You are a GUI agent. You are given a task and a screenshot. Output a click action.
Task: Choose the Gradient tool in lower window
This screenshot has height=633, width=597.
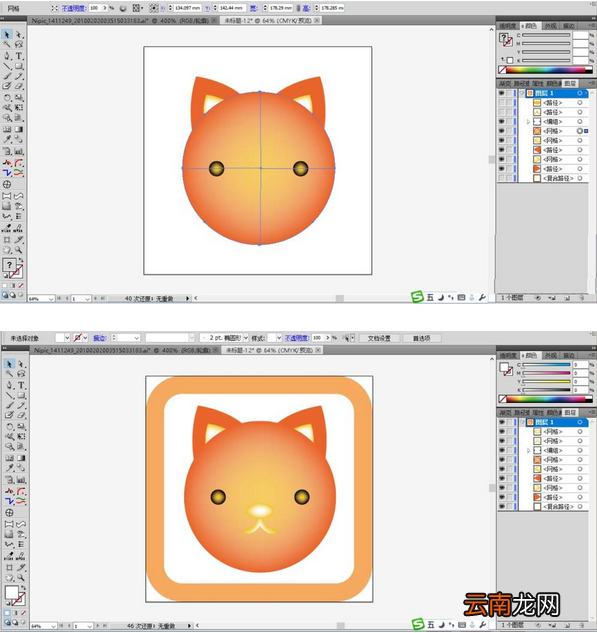[x=21, y=458]
